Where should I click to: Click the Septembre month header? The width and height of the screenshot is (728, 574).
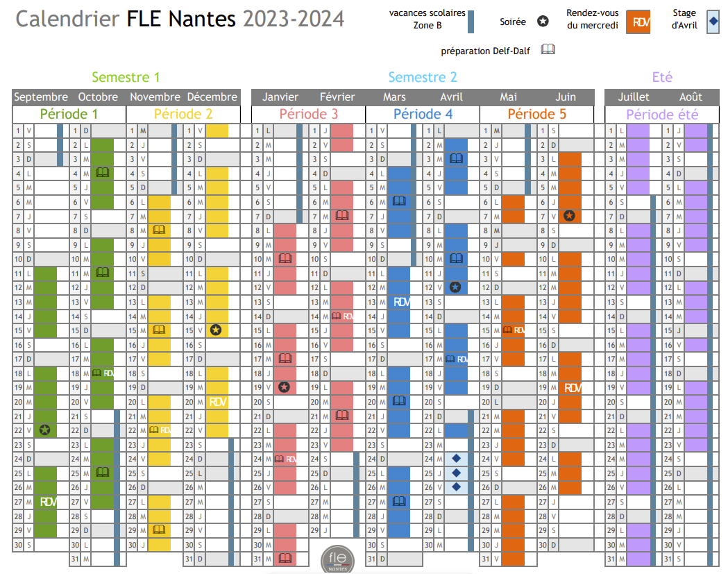(x=41, y=97)
